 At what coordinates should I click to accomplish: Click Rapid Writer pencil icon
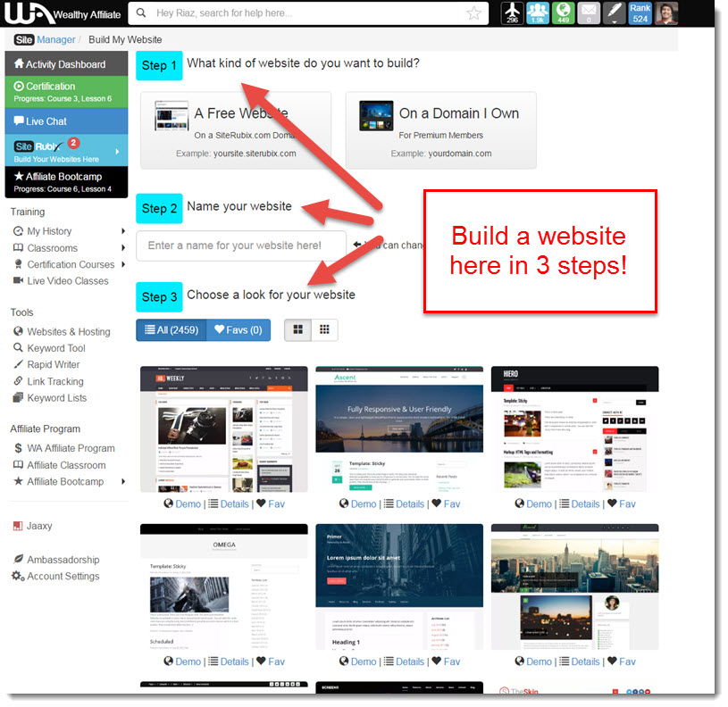point(18,364)
